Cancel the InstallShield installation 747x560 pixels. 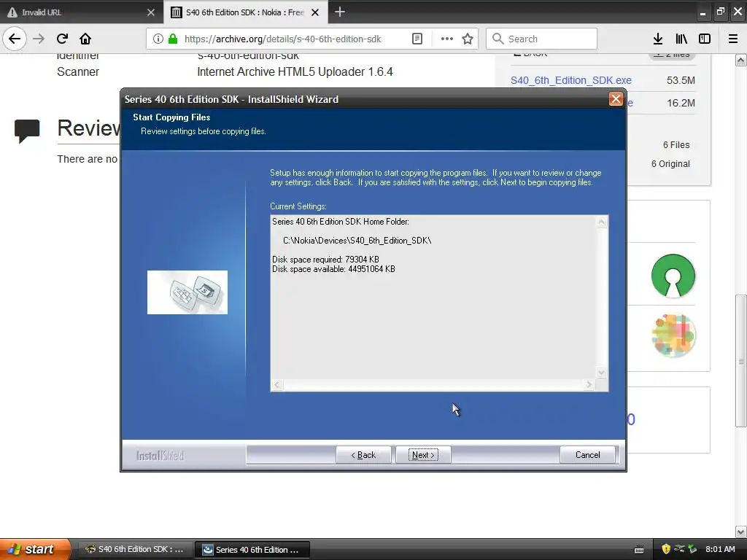tap(588, 455)
